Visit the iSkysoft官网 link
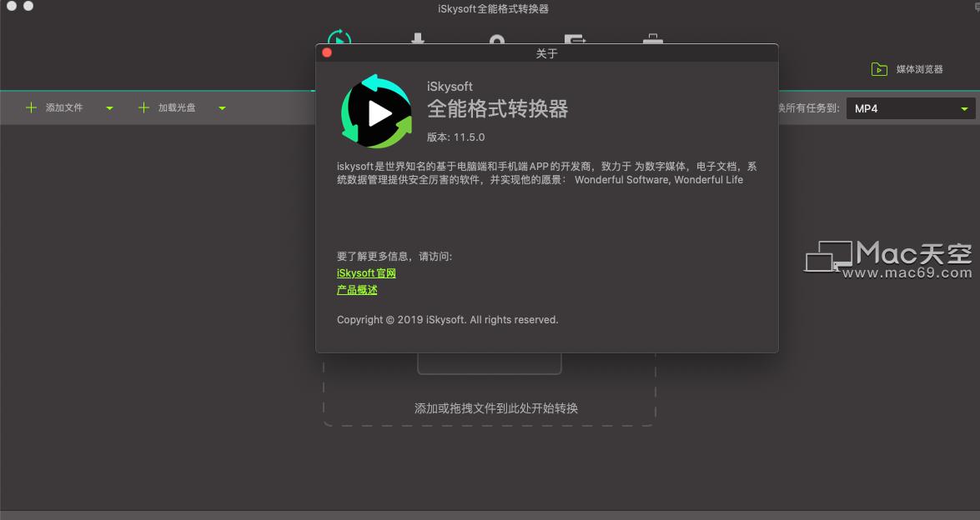Viewport: 980px width, 520px height. (x=365, y=272)
